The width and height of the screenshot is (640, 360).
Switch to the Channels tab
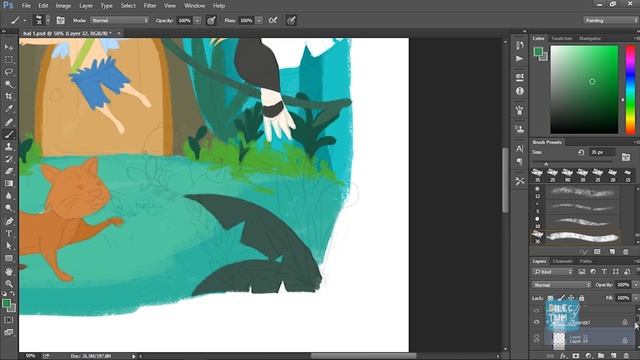tap(562, 261)
